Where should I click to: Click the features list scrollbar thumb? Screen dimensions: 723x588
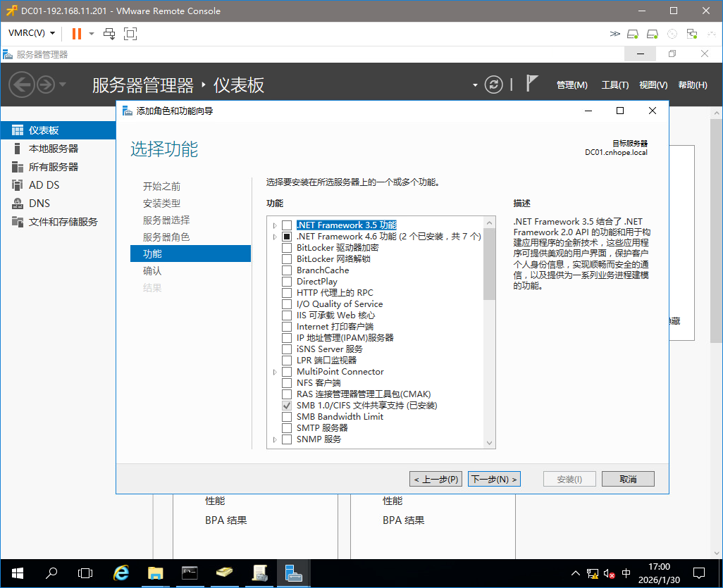click(x=489, y=264)
